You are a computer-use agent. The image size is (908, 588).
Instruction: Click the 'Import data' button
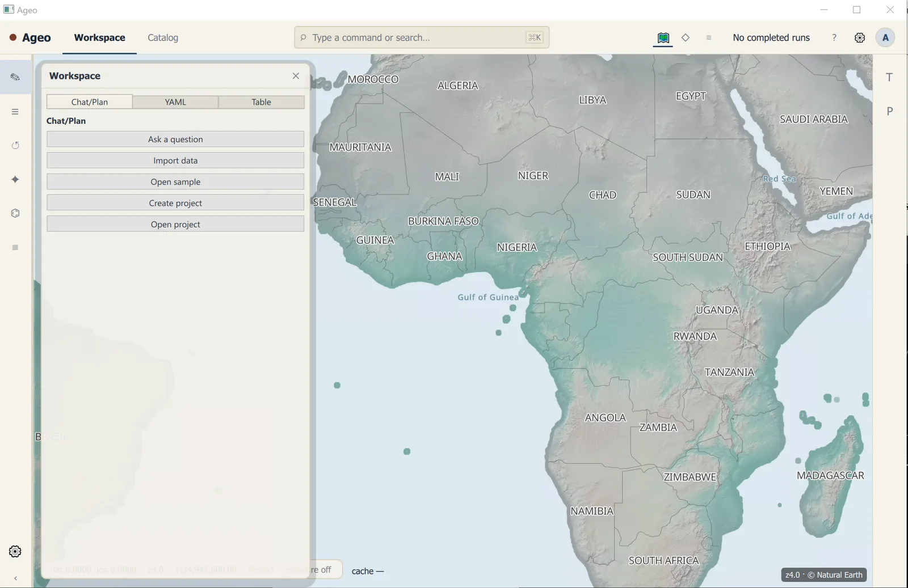[x=175, y=160]
